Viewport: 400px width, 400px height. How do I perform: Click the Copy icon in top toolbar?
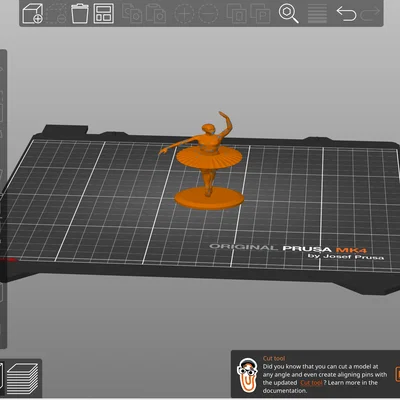click(132, 14)
